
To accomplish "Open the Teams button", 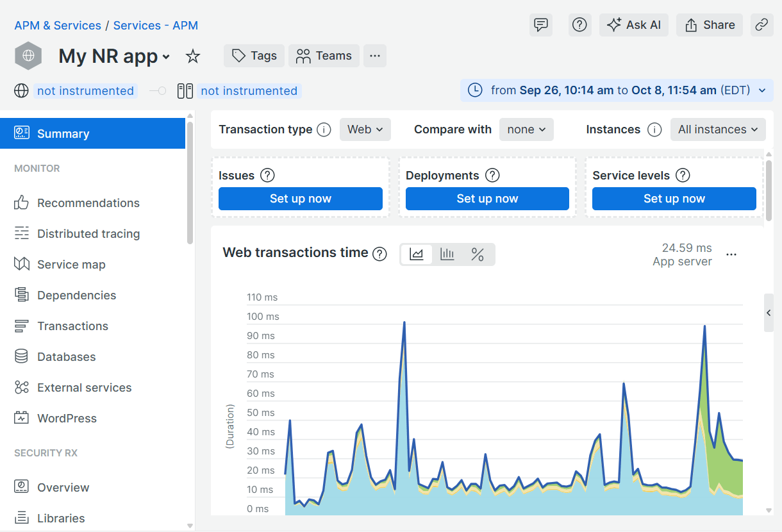I will click(x=324, y=56).
